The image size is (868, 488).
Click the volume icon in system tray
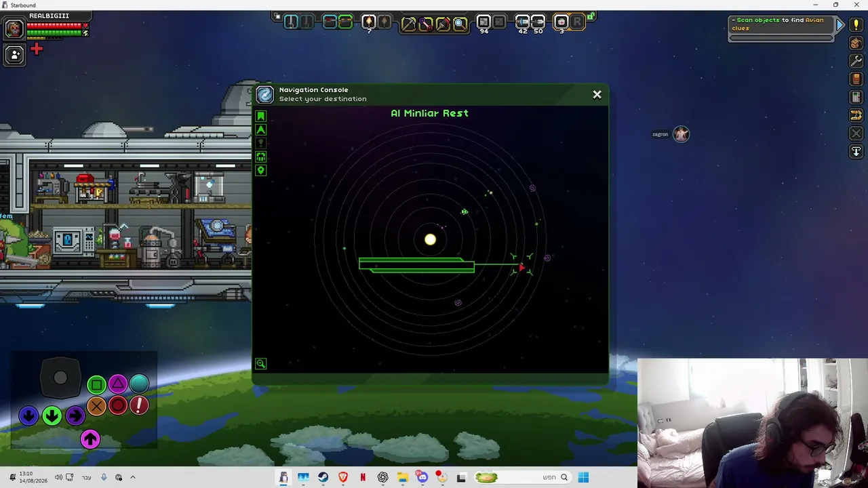58,477
